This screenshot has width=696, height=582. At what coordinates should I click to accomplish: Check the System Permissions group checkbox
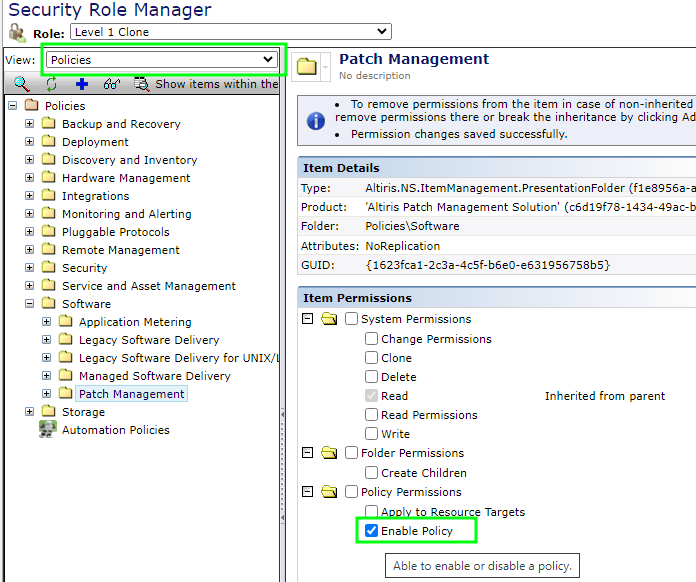click(351, 318)
